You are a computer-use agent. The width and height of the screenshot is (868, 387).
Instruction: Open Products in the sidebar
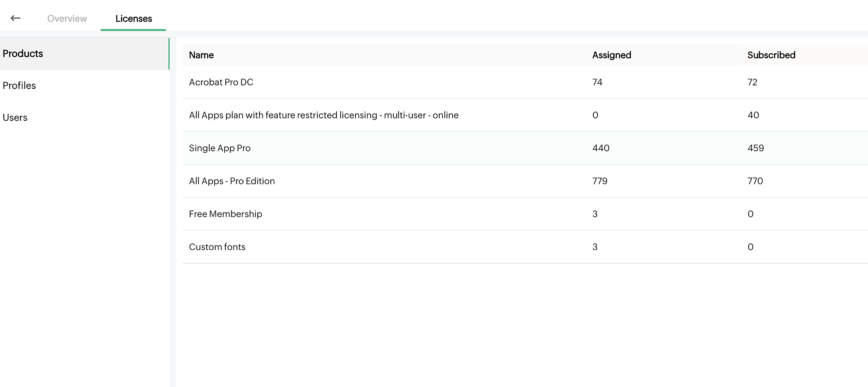(x=23, y=54)
